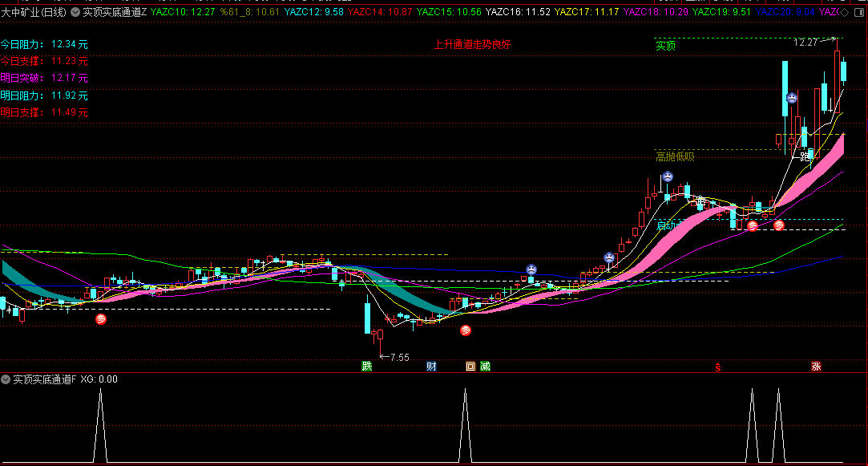Expand the 实顶实底通道F sub-panel menu icon
The height and width of the screenshot is (466, 868).
(6, 379)
